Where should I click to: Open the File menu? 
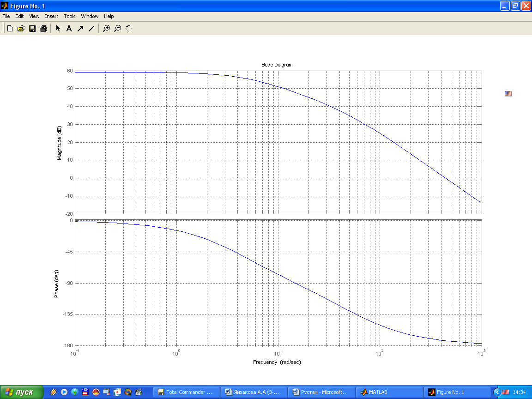[6, 16]
